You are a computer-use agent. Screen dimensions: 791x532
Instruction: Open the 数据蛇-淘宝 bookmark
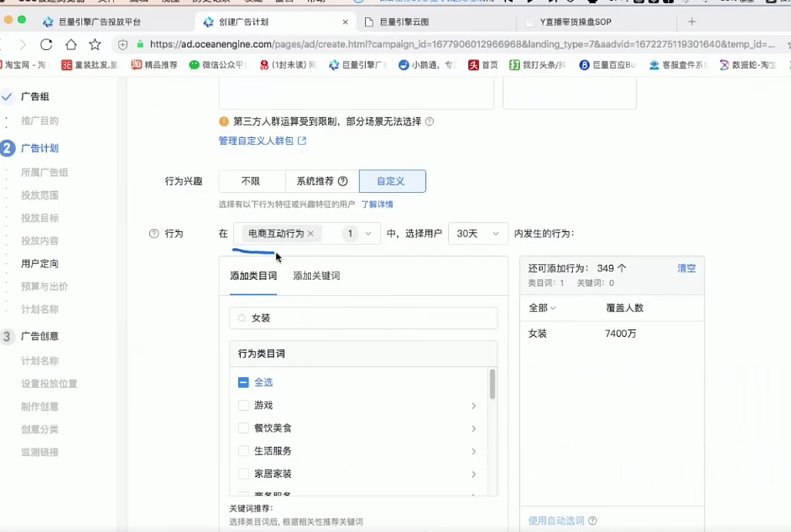click(748, 65)
